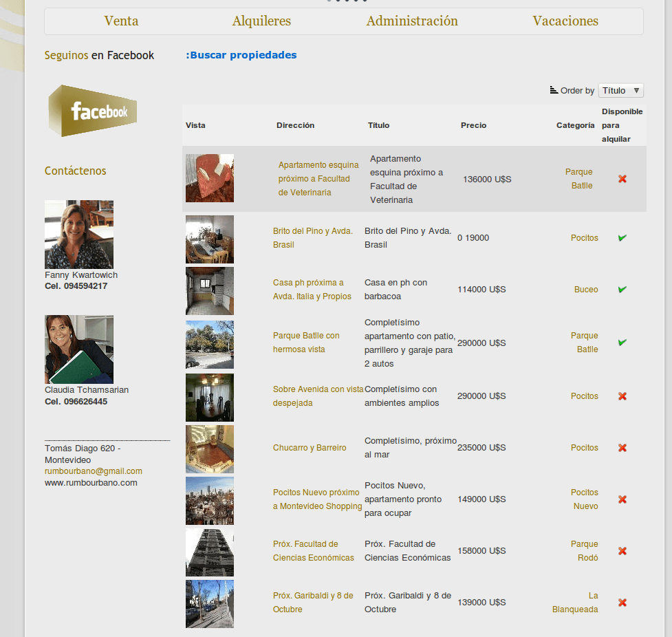Click the Seguinos en Facebook heading
672x637 pixels.
99,55
